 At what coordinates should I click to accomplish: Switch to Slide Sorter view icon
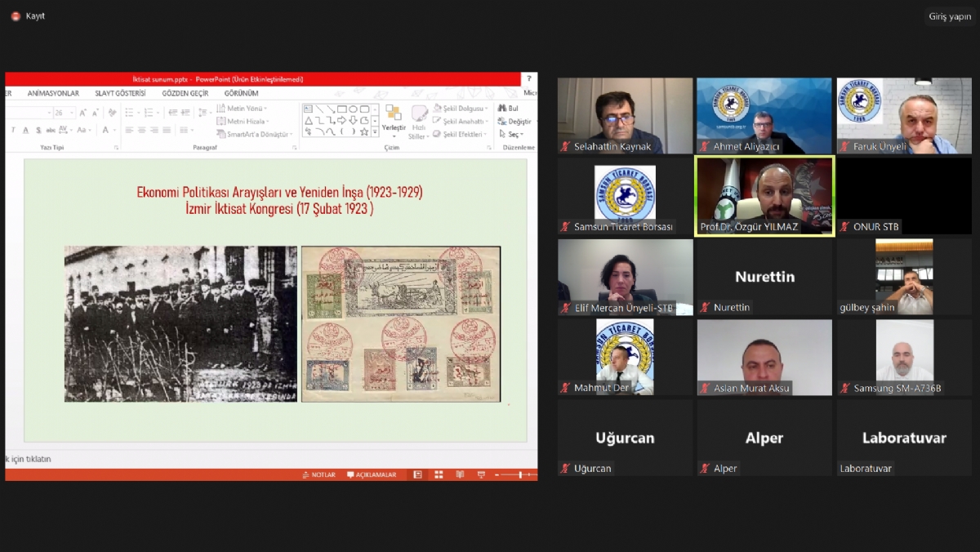click(439, 474)
